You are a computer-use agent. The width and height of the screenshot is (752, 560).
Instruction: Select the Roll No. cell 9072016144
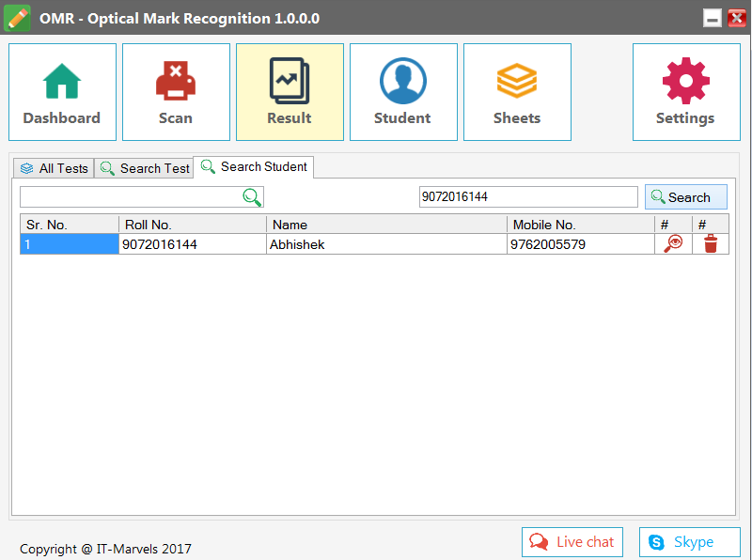[x=193, y=244]
